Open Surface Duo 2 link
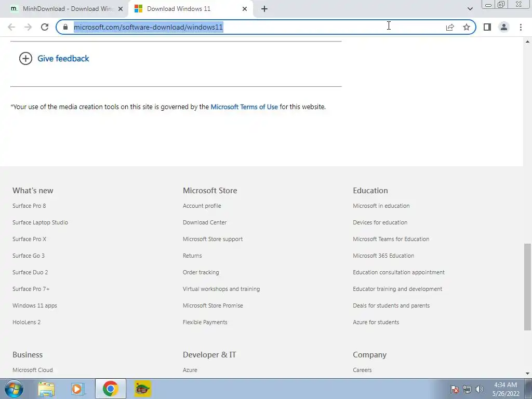The image size is (532, 399). click(x=30, y=272)
